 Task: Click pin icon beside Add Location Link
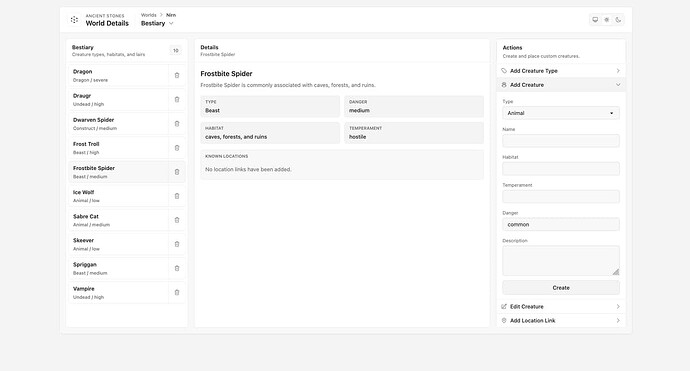[x=504, y=321]
